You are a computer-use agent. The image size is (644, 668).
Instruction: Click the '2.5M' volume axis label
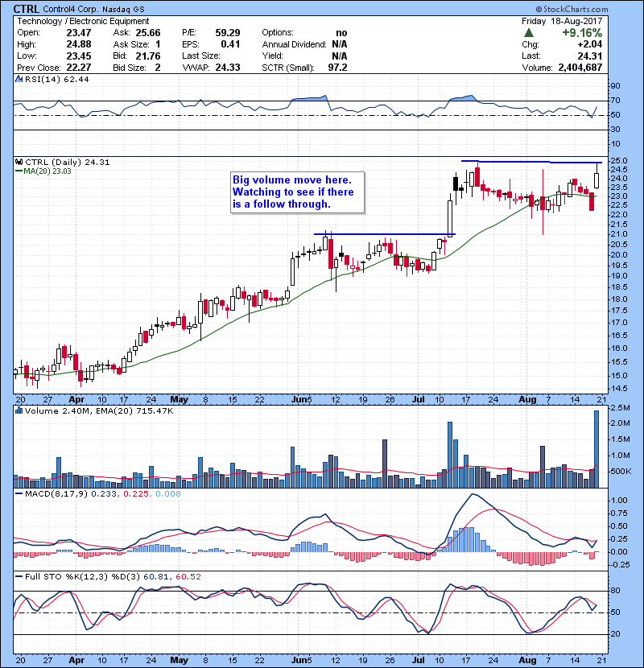620,408
